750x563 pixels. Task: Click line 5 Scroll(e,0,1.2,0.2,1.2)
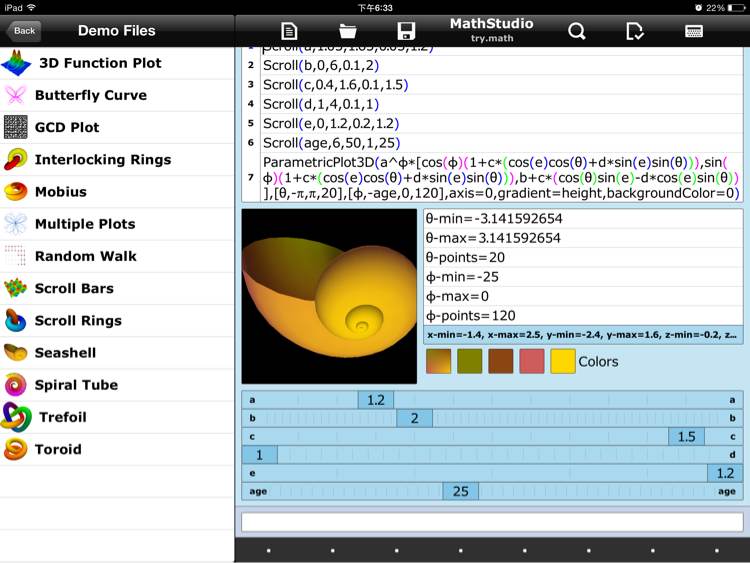[502, 123]
